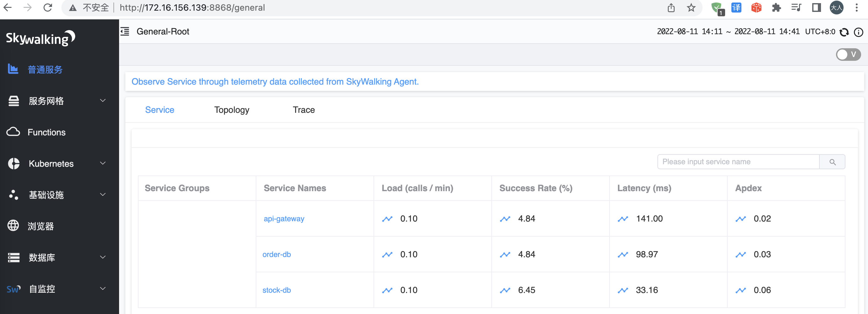Click api-gateway Load trend chart icon
The width and height of the screenshot is (868, 314).
tap(387, 219)
